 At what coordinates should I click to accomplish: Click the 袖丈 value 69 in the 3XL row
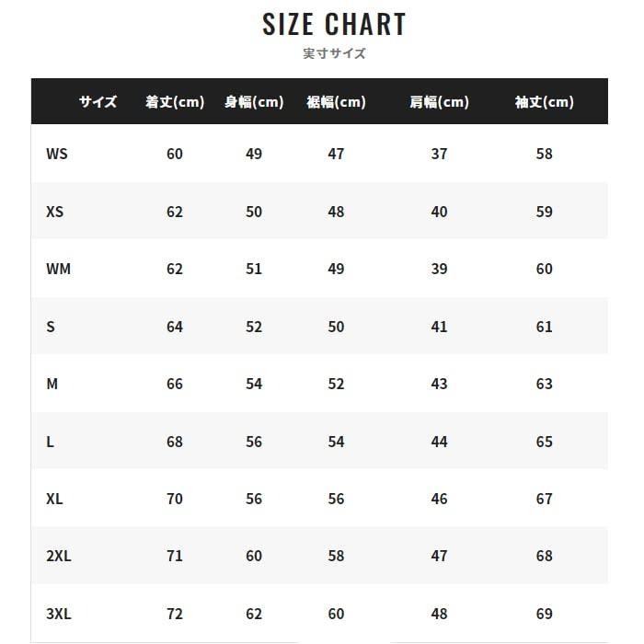click(x=544, y=614)
